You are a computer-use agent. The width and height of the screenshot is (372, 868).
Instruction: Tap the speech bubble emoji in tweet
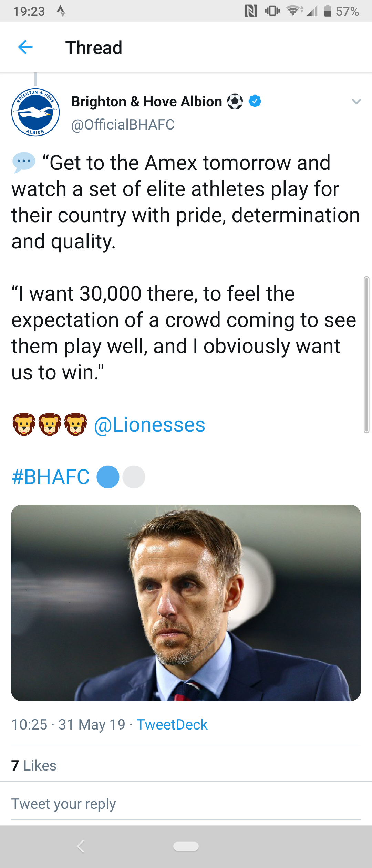(24, 162)
